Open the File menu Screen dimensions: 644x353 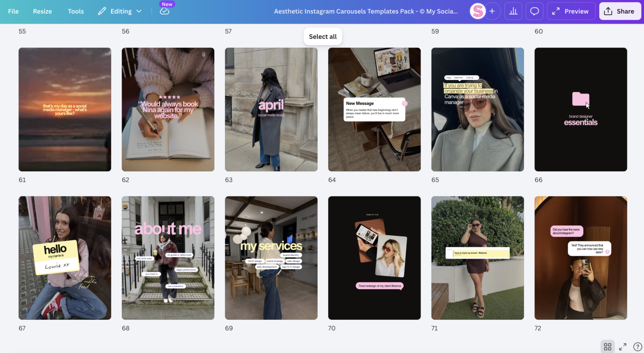click(x=13, y=11)
